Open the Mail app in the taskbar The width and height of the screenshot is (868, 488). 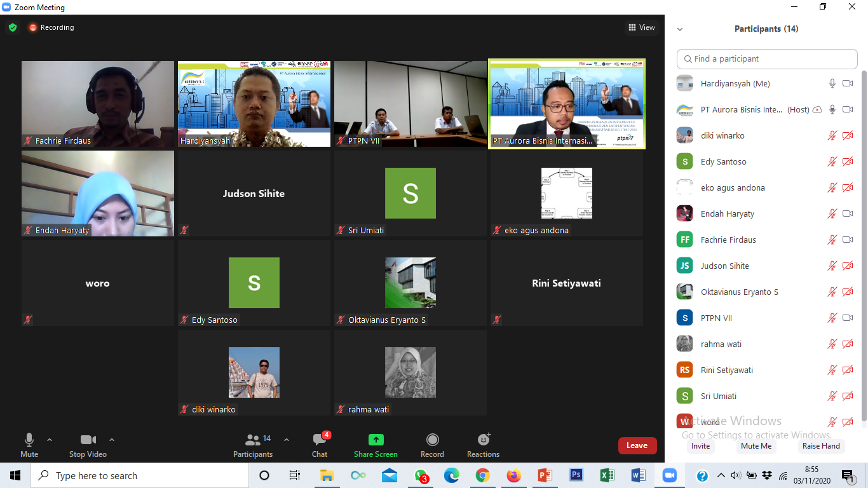click(x=390, y=475)
